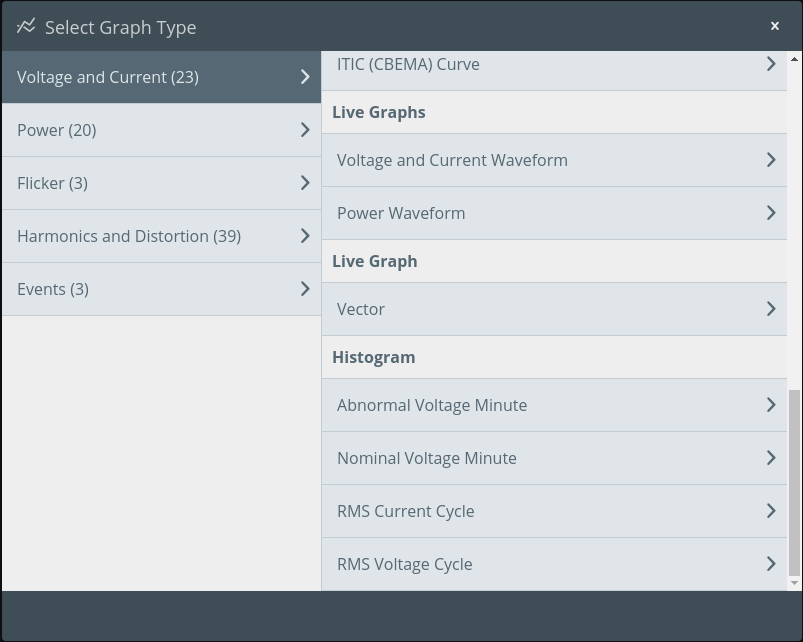This screenshot has width=803, height=642.
Task: Expand RMS Voltage Cycle chevron arrow
Action: (x=770, y=564)
